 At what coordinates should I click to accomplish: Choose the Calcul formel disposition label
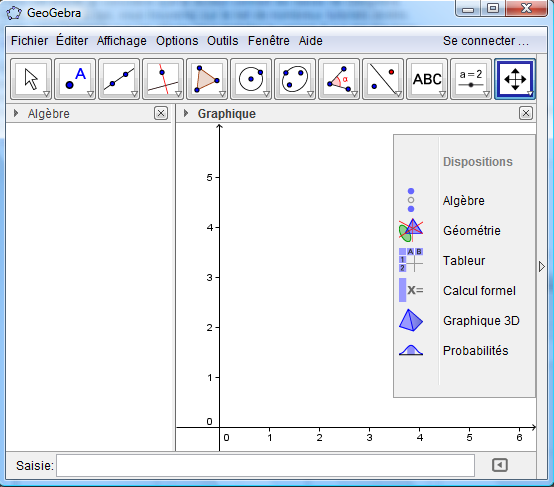[x=479, y=291]
